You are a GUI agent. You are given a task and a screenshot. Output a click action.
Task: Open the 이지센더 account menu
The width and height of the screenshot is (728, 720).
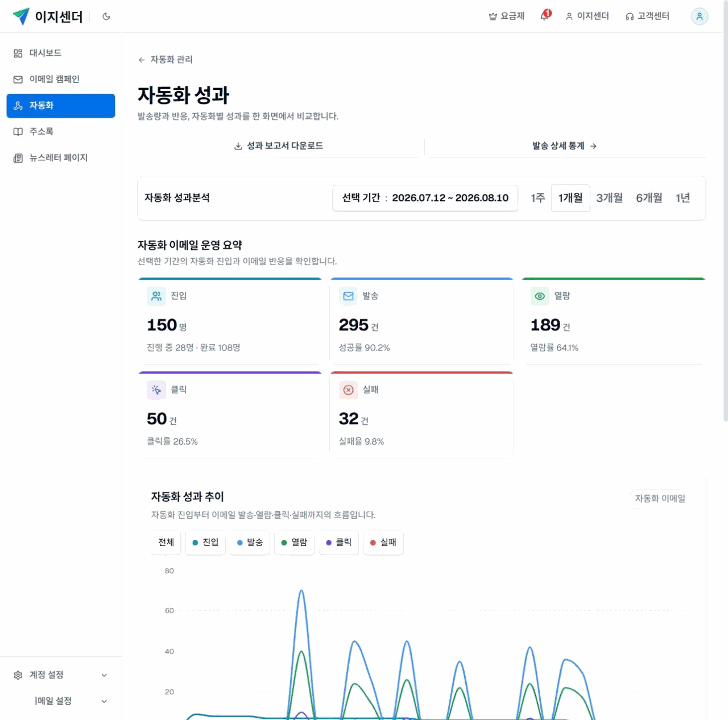coord(588,16)
